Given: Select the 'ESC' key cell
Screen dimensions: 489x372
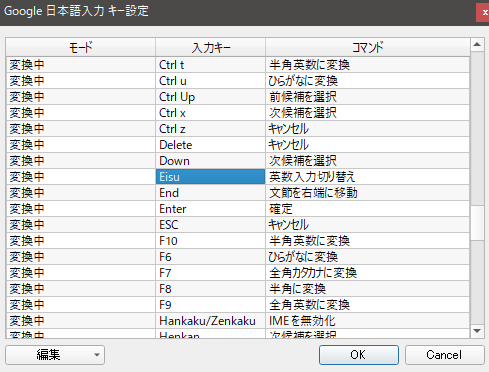Looking at the screenshot, I should click(211, 225).
